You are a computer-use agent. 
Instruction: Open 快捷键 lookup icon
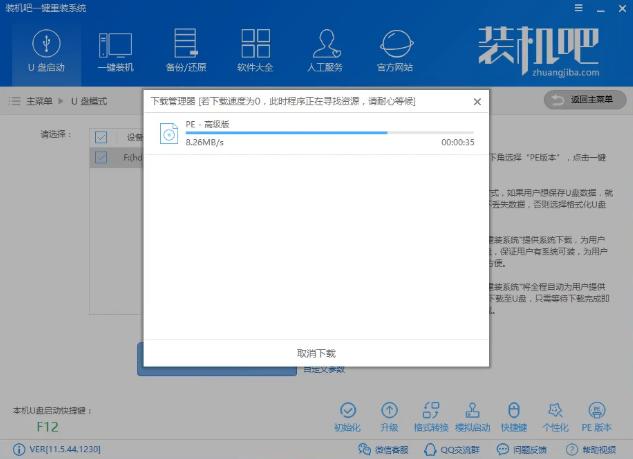(x=514, y=417)
